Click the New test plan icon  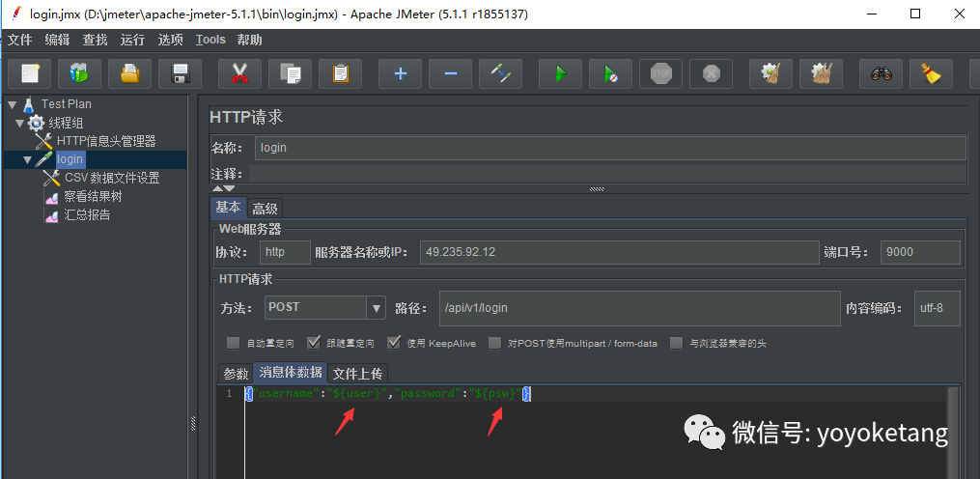point(30,73)
